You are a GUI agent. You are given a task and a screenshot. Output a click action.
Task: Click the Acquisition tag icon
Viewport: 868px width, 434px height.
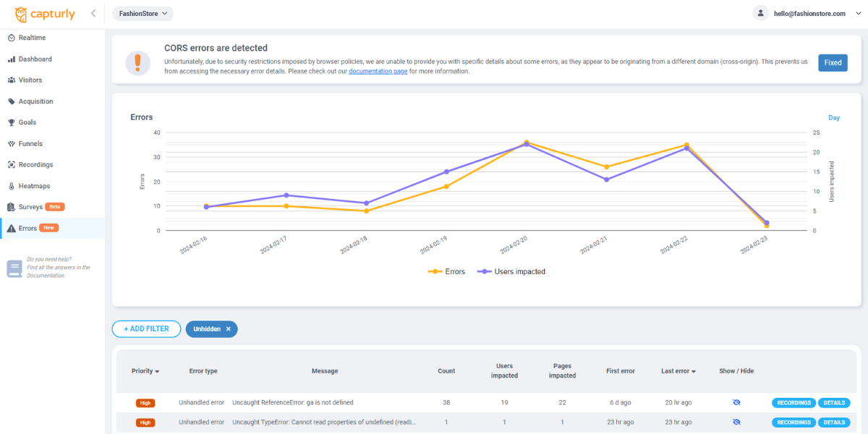pyautogui.click(x=12, y=102)
